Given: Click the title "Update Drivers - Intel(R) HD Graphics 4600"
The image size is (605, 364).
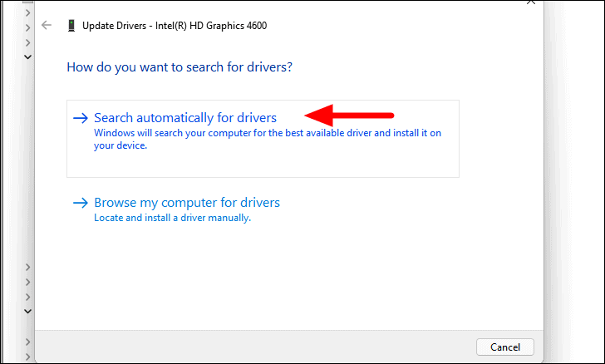Looking at the screenshot, I should pos(175,26).
